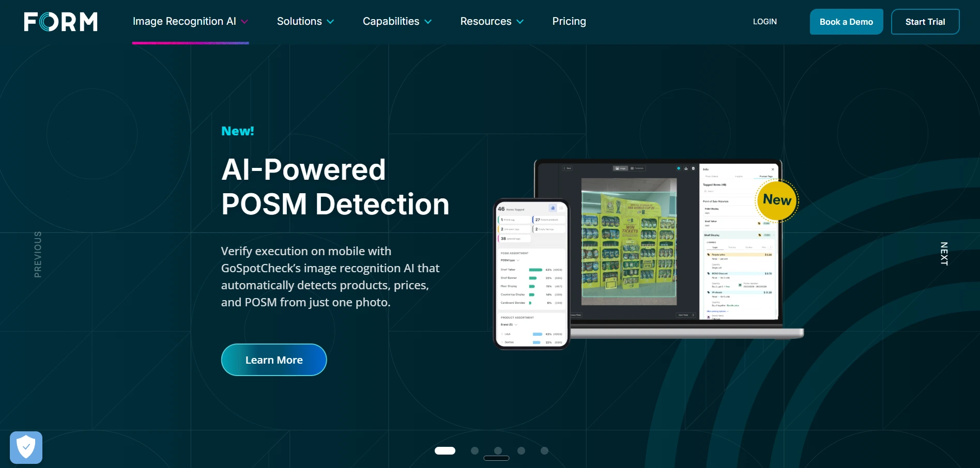
Task: Select the fourth carousel slide dot
Action: [x=521, y=450]
